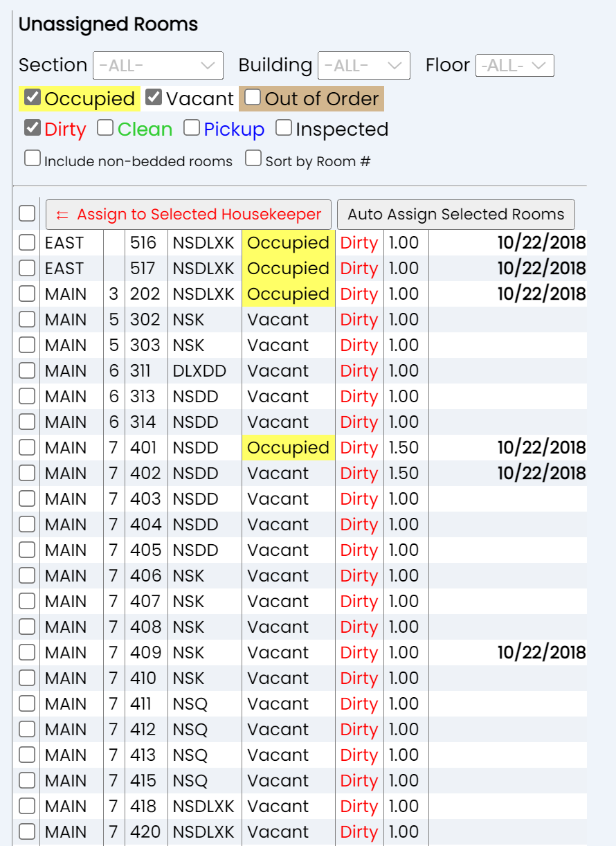Enable the Inspected status filter
This screenshot has height=846, width=616.
coord(284,128)
